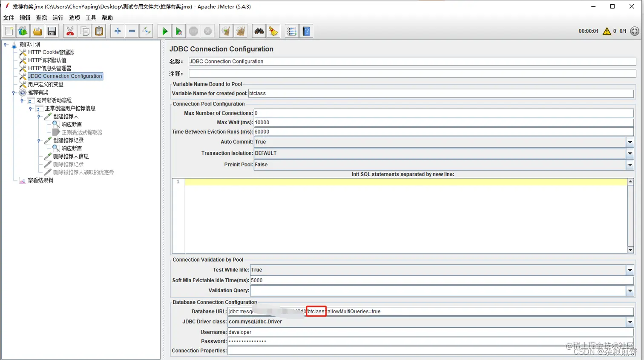Click Start no pauses icon

179,31
